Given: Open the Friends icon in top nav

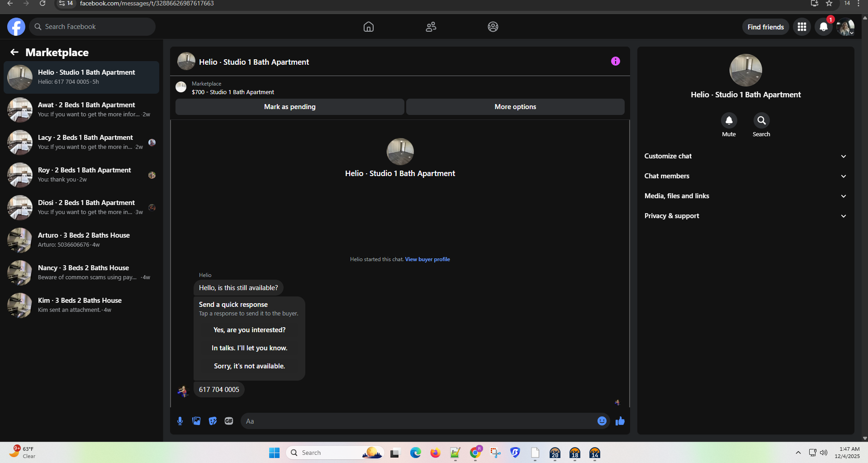Looking at the screenshot, I should pos(431,27).
